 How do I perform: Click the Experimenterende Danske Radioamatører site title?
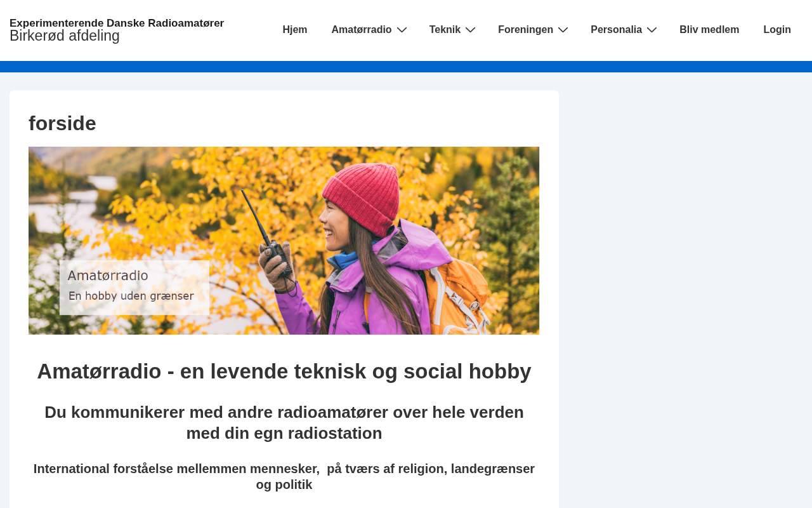click(x=117, y=23)
